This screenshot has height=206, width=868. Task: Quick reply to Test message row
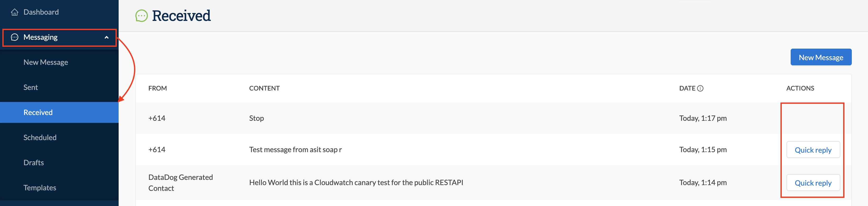point(813,150)
